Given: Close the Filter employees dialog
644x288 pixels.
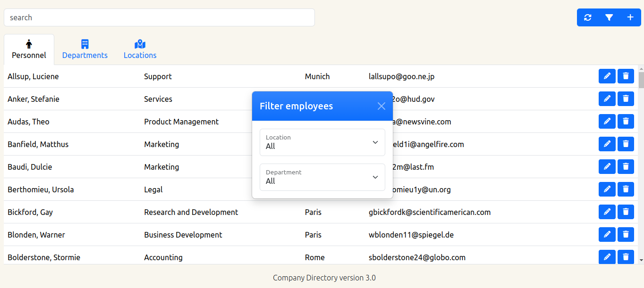Looking at the screenshot, I should pyautogui.click(x=381, y=106).
